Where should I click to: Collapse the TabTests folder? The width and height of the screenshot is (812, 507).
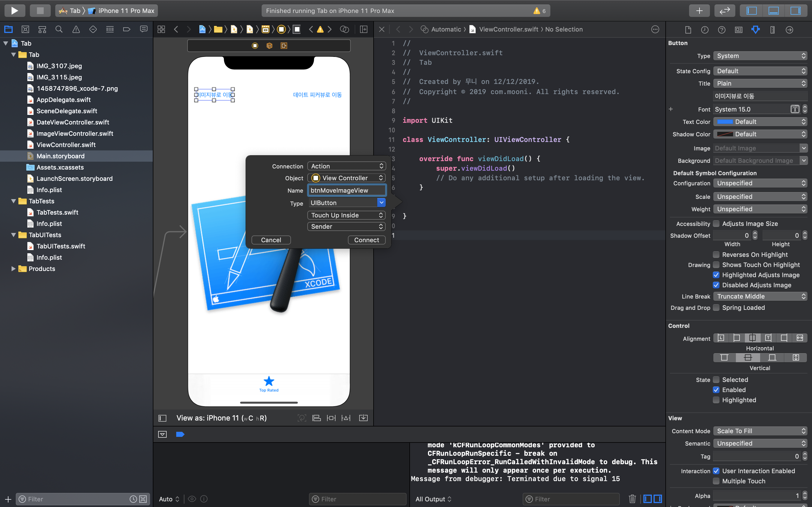(x=14, y=201)
